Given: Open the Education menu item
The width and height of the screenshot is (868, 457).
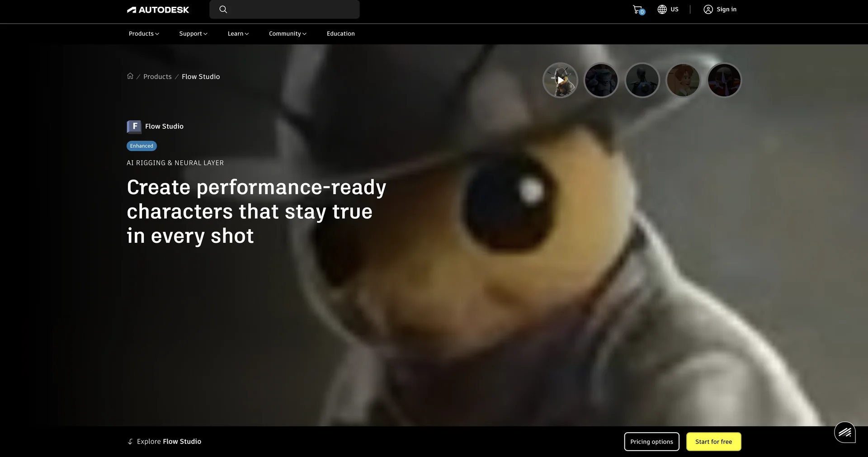Looking at the screenshot, I should [x=341, y=34].
